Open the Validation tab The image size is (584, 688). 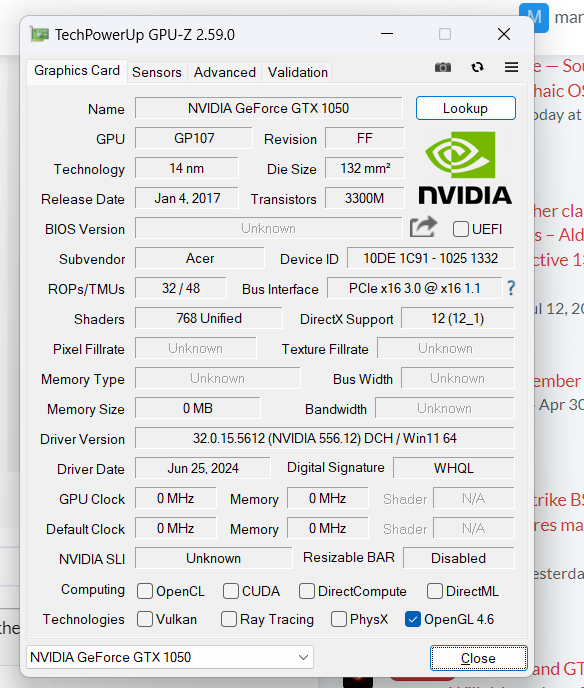pos(298,72)
